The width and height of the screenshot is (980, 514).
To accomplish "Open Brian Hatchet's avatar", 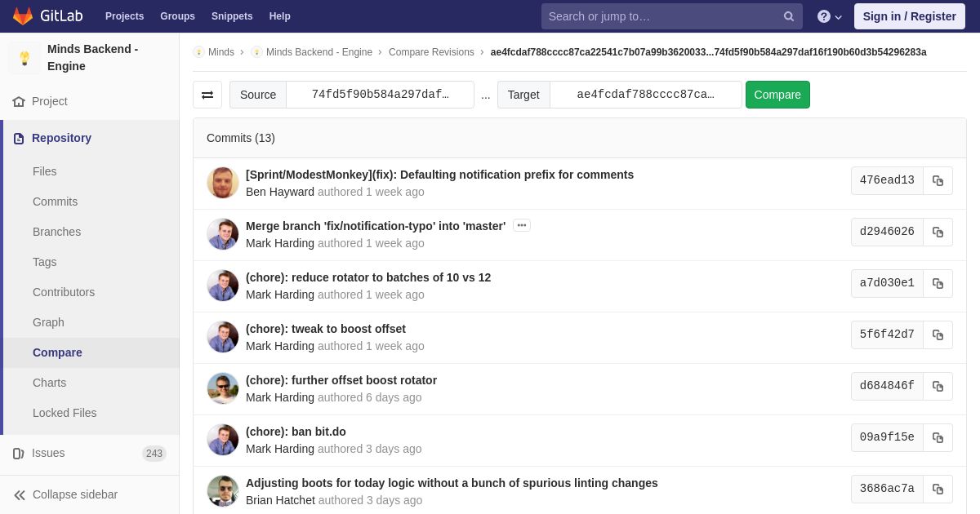I will pyautogui.click(x=223, y=491).
